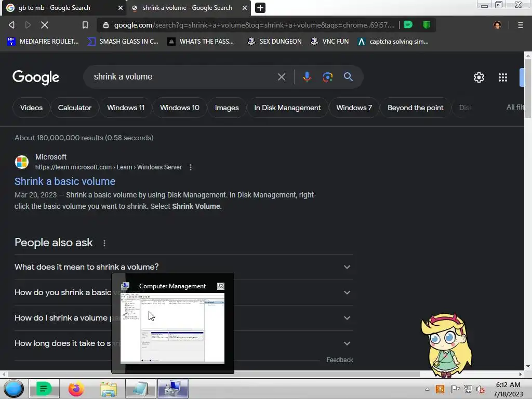
Task: Select the 'shrink a volume - Google Search' tab
Action: 187,8
